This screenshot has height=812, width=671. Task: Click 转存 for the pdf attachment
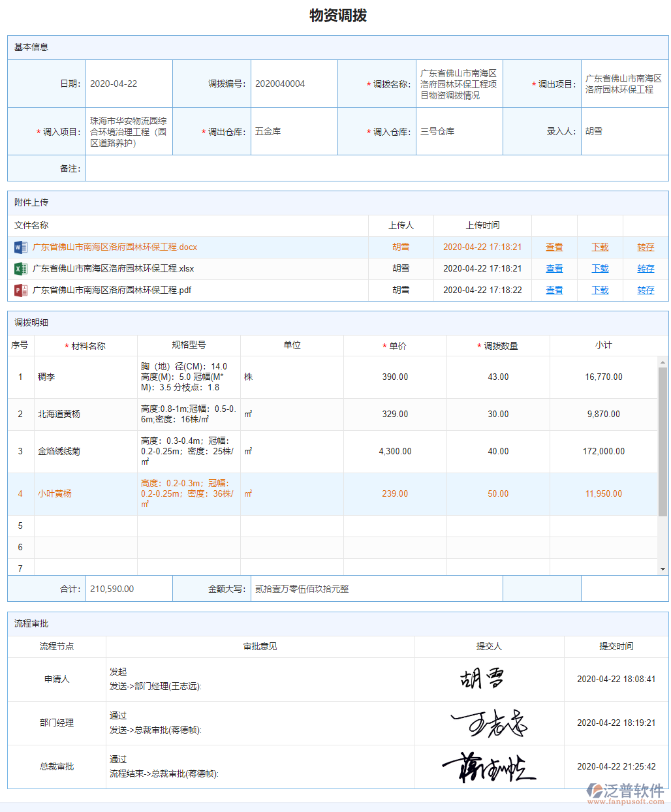[645, 290]
